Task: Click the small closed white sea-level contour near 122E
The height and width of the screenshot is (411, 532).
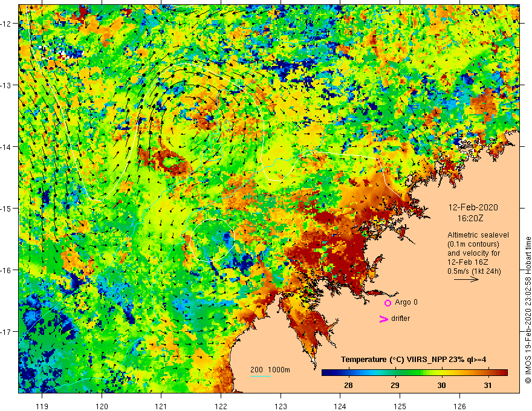Action: 213,240
